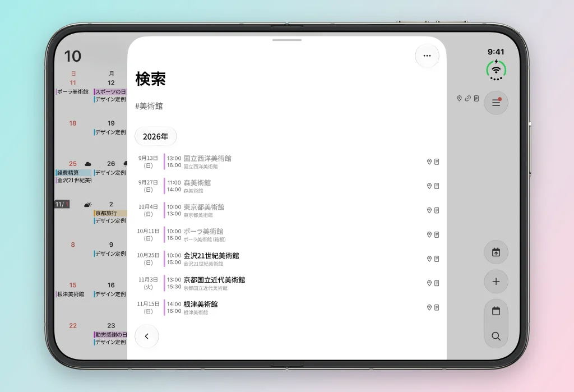Tap memo icon for 金沢21世紀美術館 row
The height and width of the screenshot is (392, 574).
tap(437, 259)
